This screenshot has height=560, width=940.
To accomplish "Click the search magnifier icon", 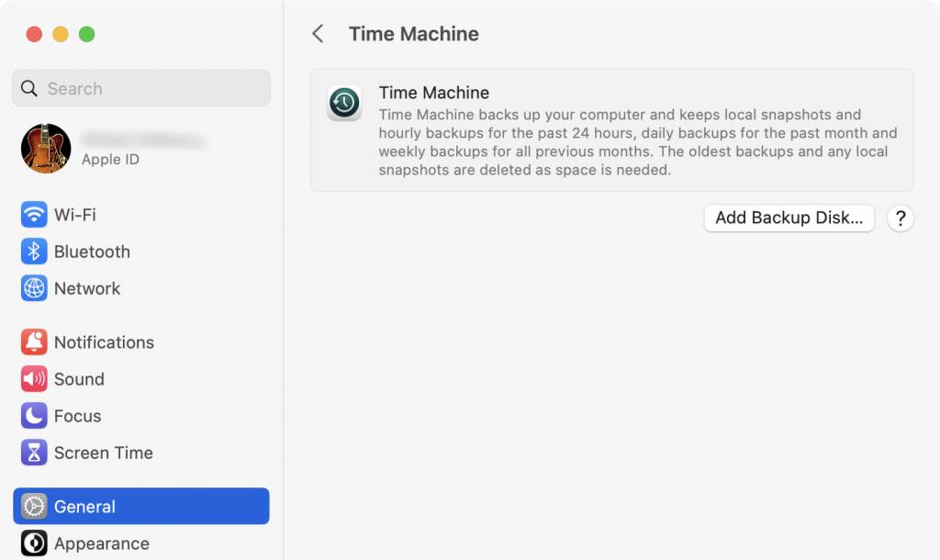I will pyautogui.click(x=28, y=88).
